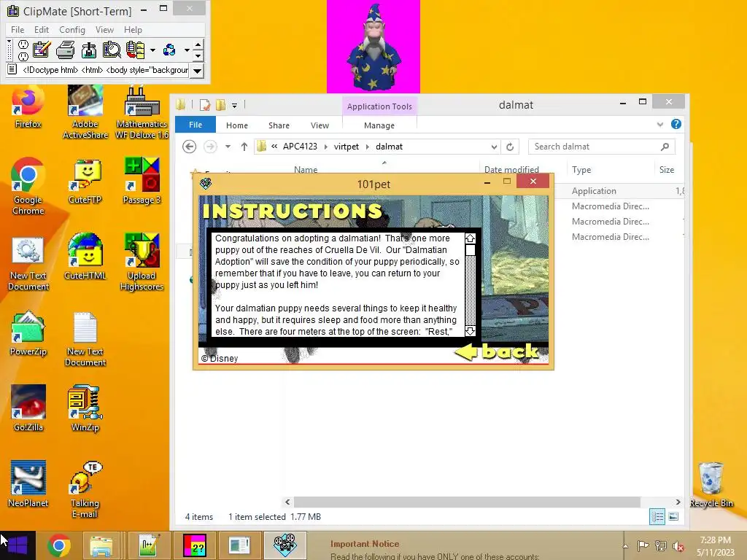Screen dimensions: 747x560
Task: Click ClipMate toolbar up arrow
Action: click(x=198, y=44)
